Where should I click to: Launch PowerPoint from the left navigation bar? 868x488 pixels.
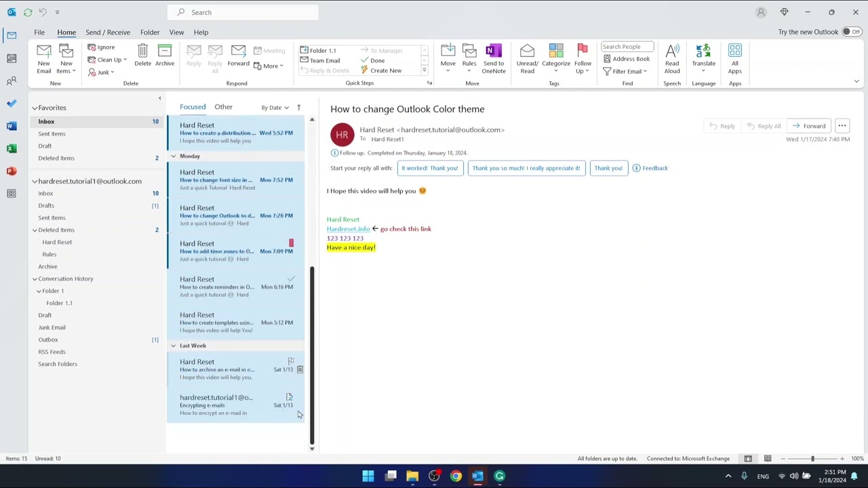[x=12, y=171]
